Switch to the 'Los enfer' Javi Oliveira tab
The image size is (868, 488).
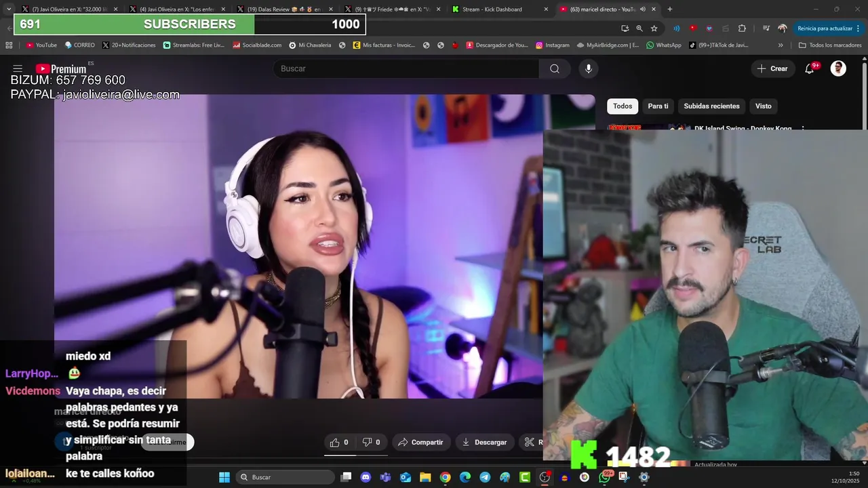[x=177, y=9]
